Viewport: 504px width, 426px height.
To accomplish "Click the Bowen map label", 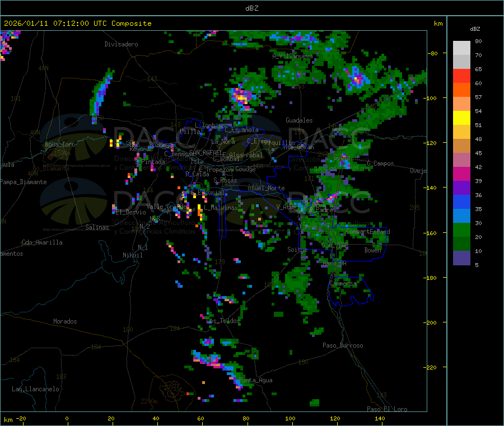I will [373, 250].
